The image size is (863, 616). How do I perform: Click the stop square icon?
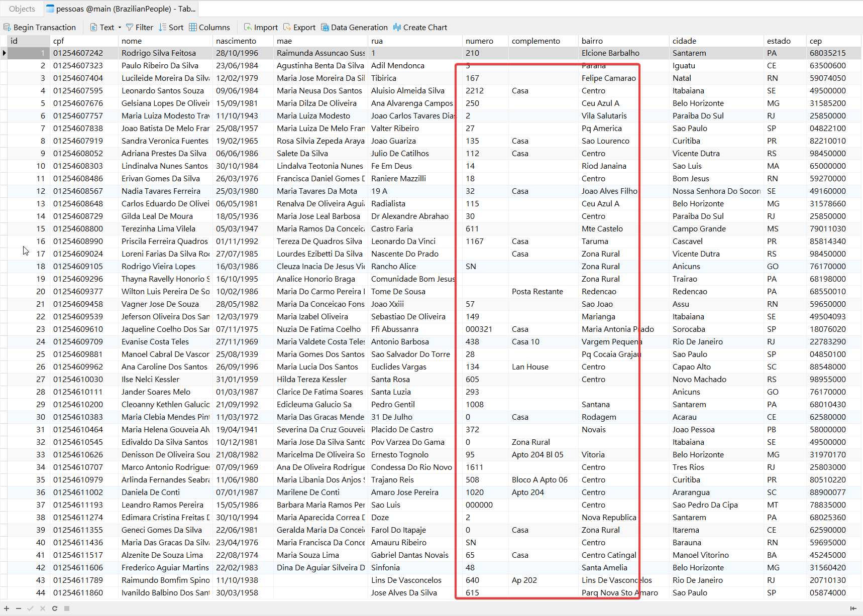point(66,608)
